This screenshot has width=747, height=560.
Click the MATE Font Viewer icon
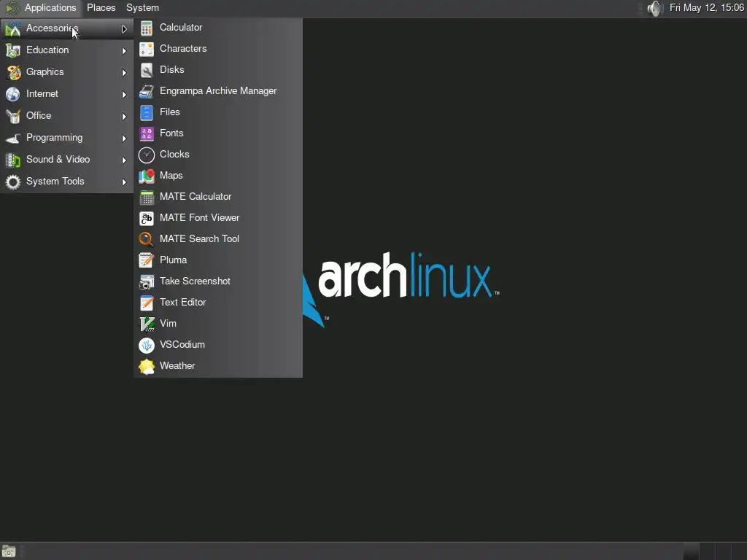[x=146, y=218]
